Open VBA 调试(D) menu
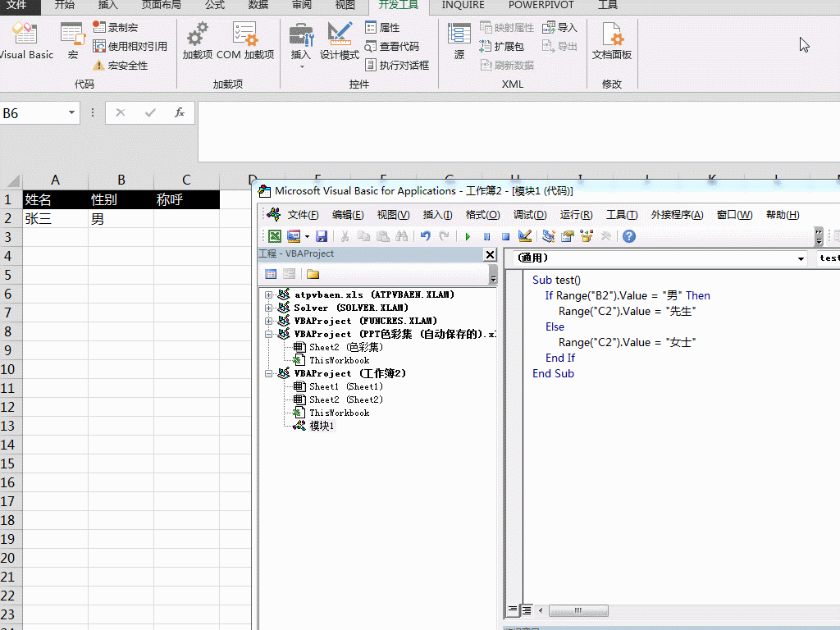The image size is (840, 630). pos(530,215)
